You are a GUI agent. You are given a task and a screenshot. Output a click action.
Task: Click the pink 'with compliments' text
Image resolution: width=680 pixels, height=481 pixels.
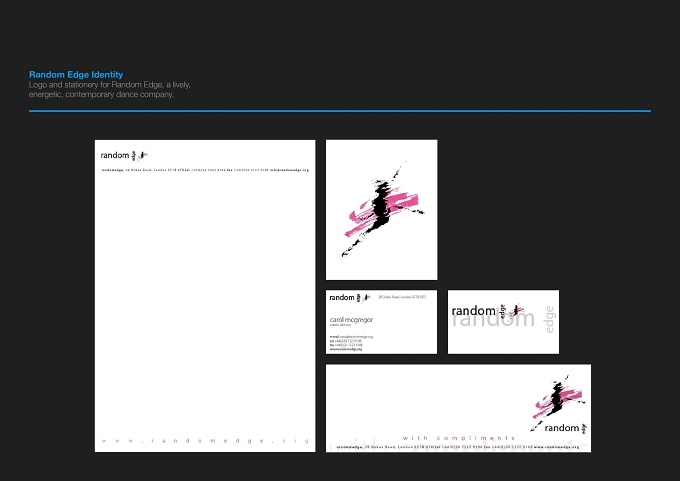458,438
